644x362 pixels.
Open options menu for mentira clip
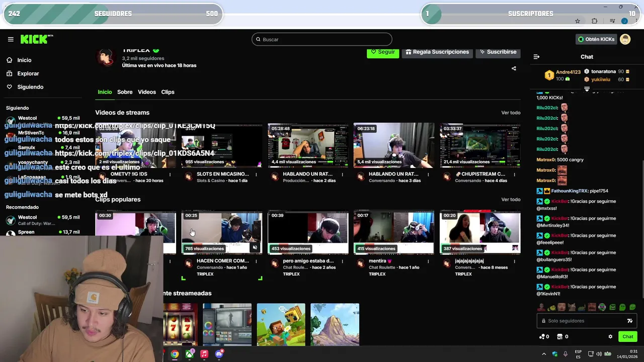428,261
